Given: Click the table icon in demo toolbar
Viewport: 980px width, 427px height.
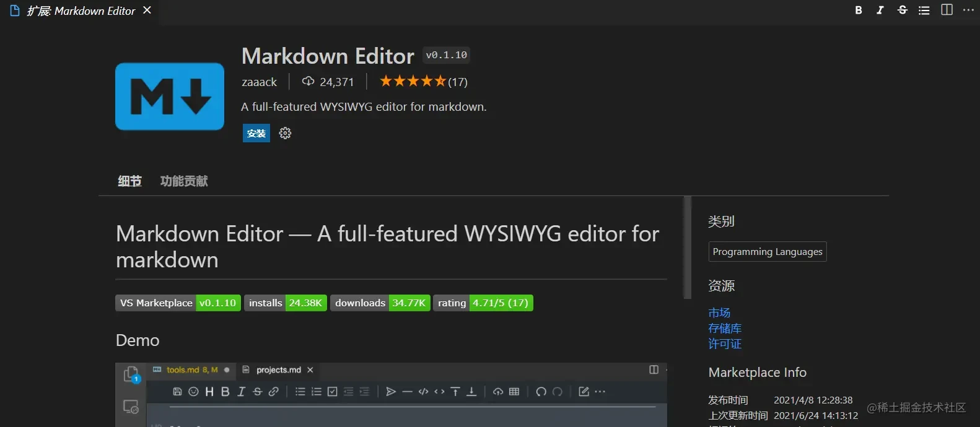Looking at the screenshot, I should pos(514,392).
